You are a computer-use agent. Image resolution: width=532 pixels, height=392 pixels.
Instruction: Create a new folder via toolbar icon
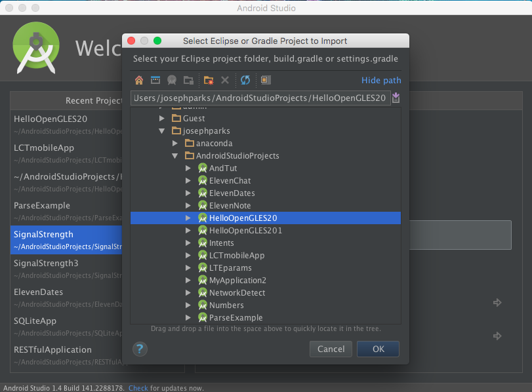coord(209,81)
